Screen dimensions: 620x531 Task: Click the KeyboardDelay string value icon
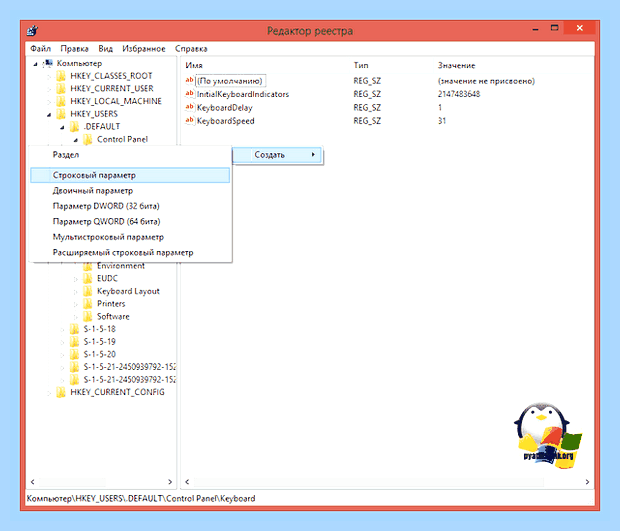tap(189, 107)
